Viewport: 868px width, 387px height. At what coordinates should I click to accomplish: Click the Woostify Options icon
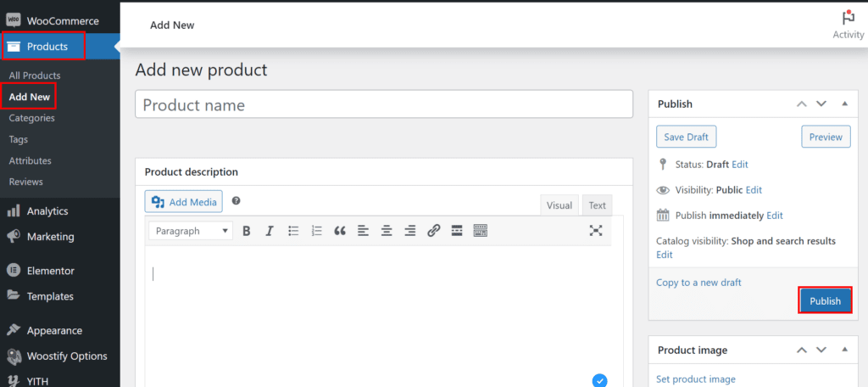14,356
